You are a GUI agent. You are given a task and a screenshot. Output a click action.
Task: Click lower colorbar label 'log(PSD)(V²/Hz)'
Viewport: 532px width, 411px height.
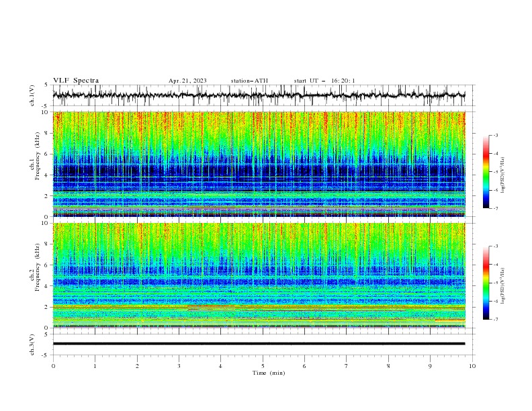[503, 285]
